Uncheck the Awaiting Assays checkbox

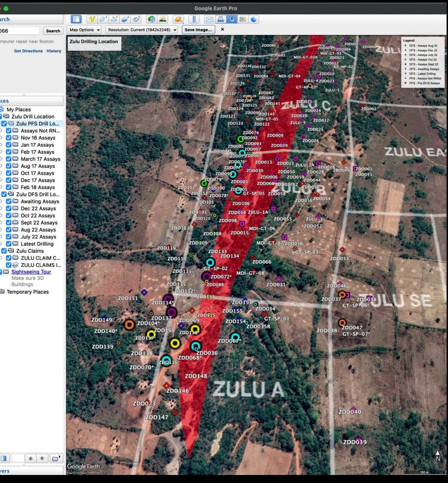pos(9,201)
